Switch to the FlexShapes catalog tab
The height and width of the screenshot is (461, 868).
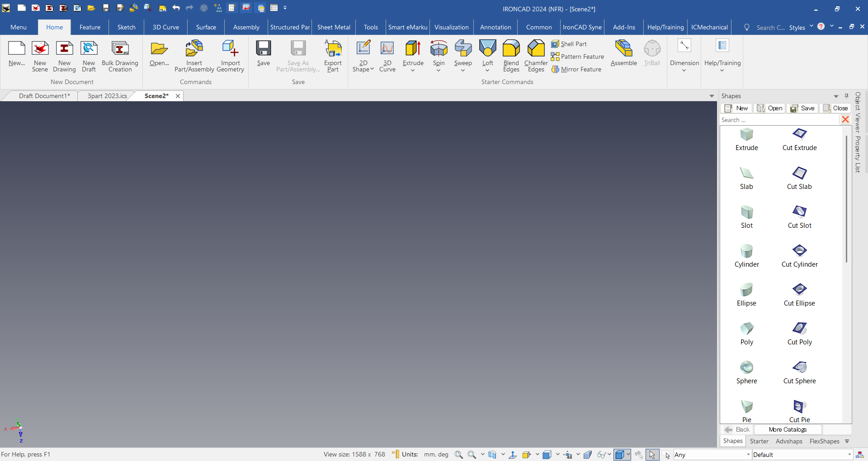click(824, 441)
